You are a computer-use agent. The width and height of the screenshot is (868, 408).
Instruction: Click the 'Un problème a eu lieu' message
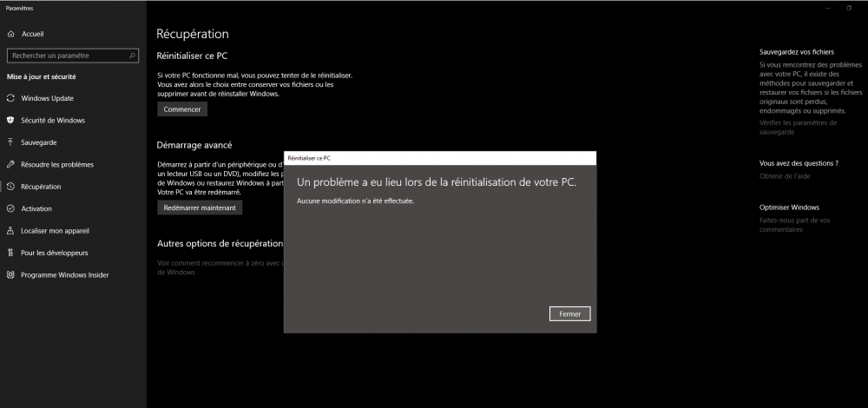(x=437, y=182)
